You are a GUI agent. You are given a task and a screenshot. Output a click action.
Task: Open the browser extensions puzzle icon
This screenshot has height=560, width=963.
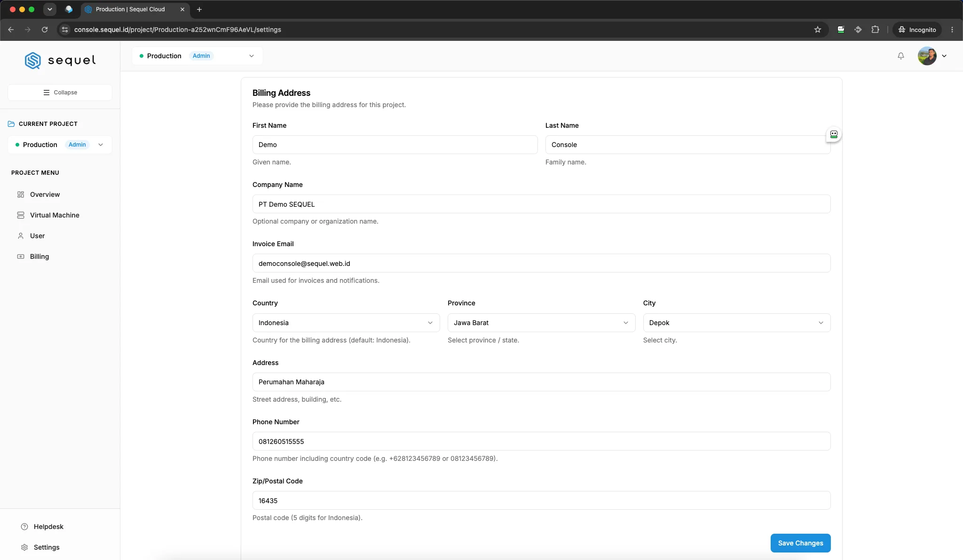[x=875, y=30]
